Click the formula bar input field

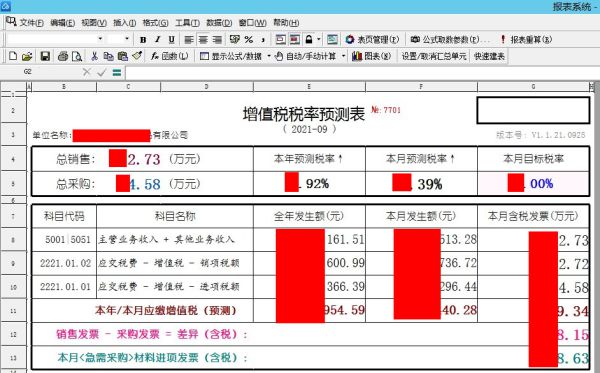point(362,72)
